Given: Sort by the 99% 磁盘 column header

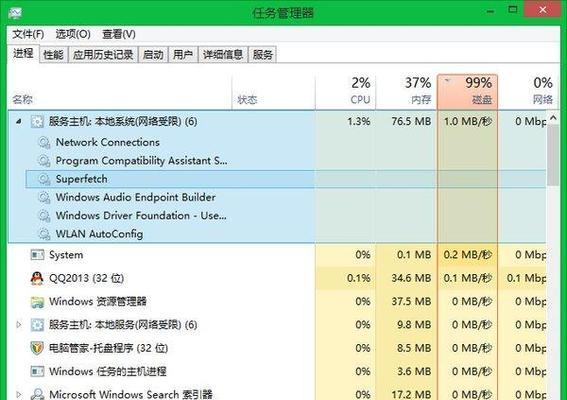Looking at the screenshot, I should click(467, 92).
